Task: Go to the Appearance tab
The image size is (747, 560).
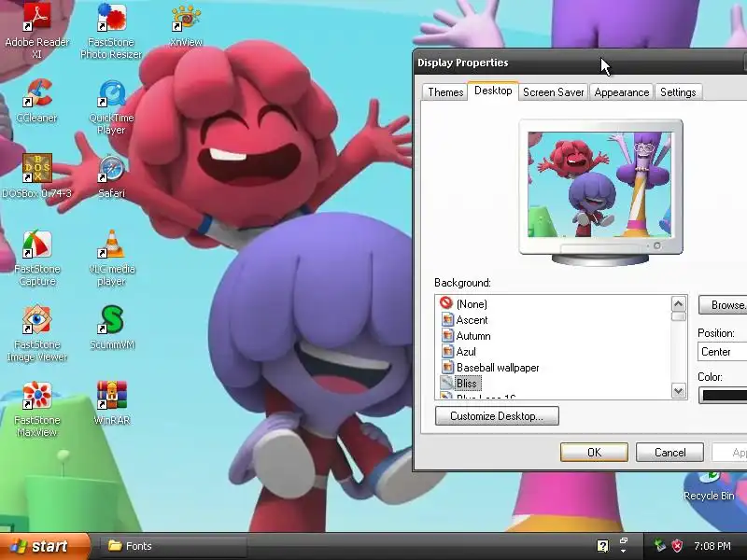Action: (622, 92)
